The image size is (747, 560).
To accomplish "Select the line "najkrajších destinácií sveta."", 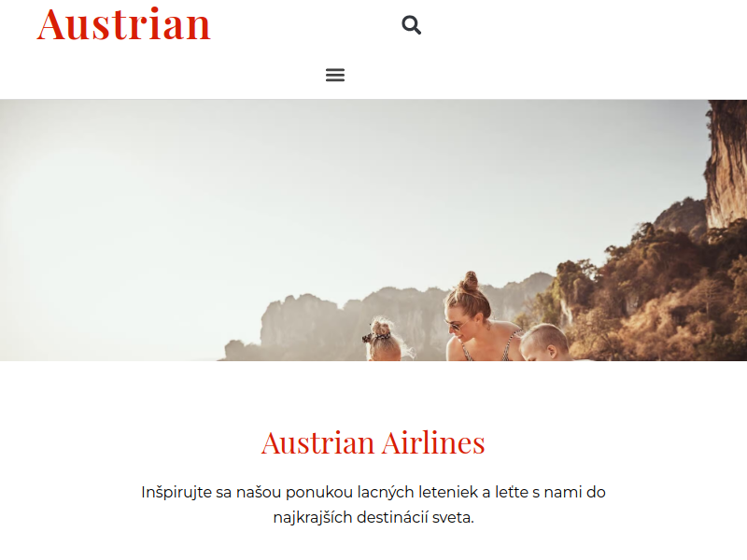I will click(x=373, y=517).
